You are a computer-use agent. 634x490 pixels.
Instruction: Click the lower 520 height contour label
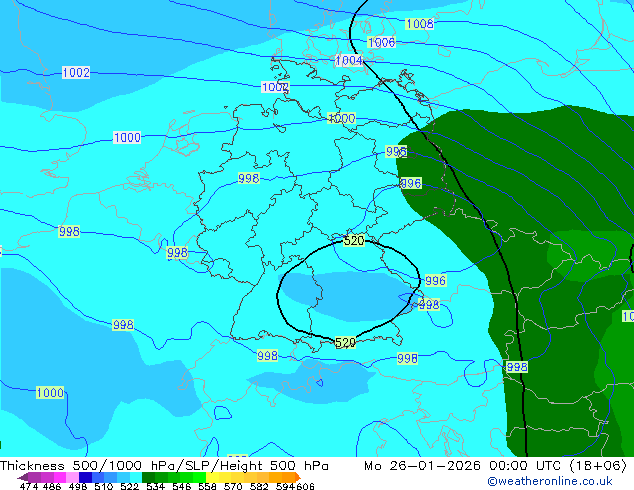pyautogui.click(x=345, y=343)
